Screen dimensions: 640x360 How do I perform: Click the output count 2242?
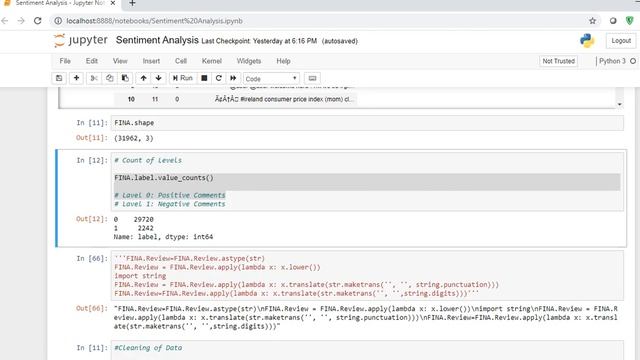[x=146, y=228]
